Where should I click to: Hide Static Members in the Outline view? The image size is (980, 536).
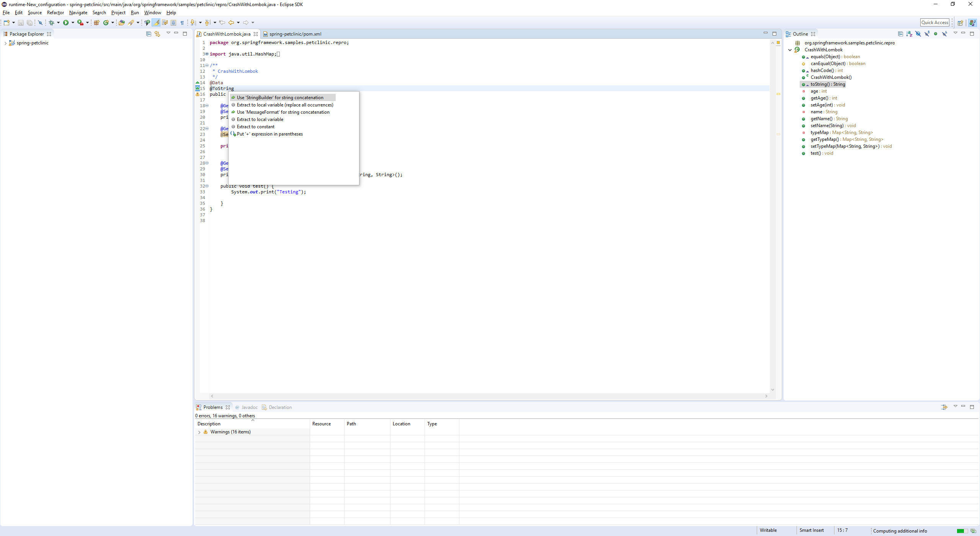(927, 34)
